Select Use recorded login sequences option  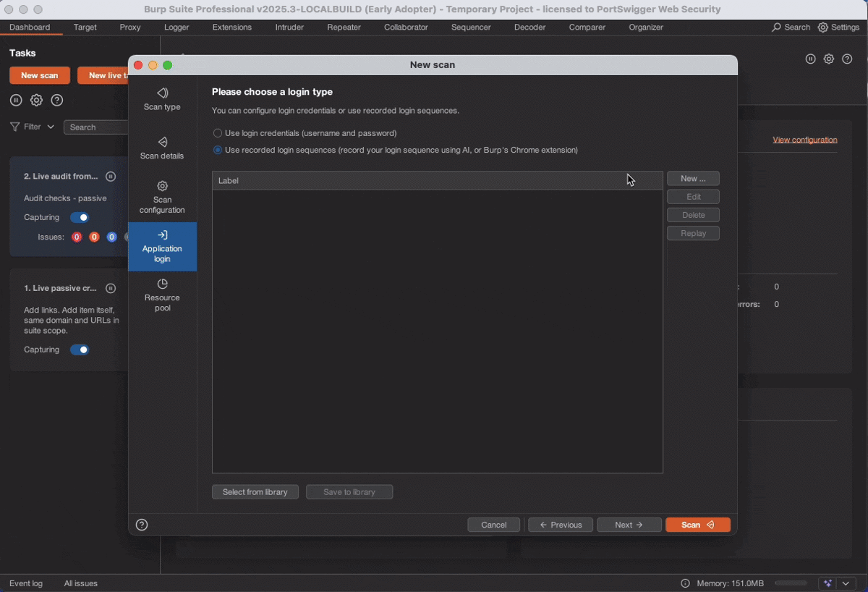pyautogui.click(x=218, y=150)
